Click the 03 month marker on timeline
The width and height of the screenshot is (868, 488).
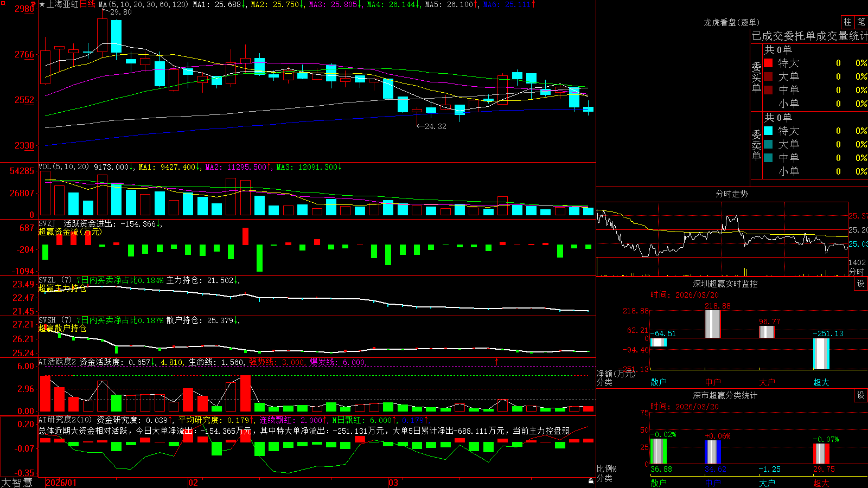tap(393, 483)
